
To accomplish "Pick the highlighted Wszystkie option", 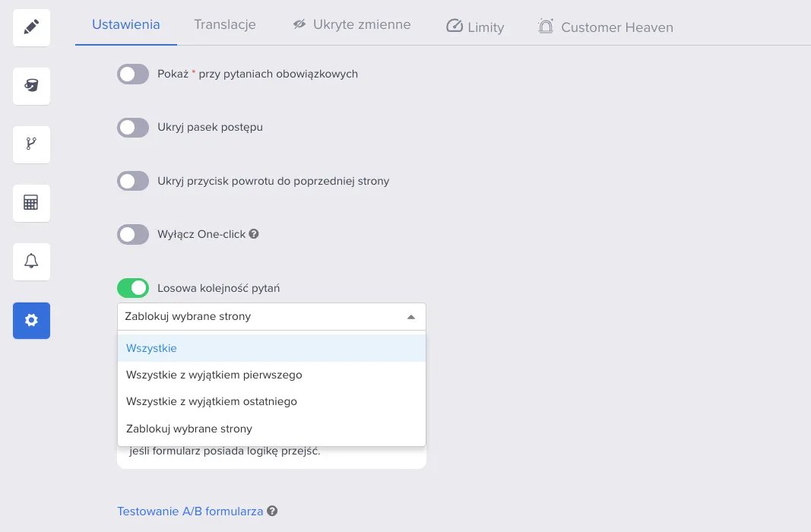I will (x=271, y=348).
